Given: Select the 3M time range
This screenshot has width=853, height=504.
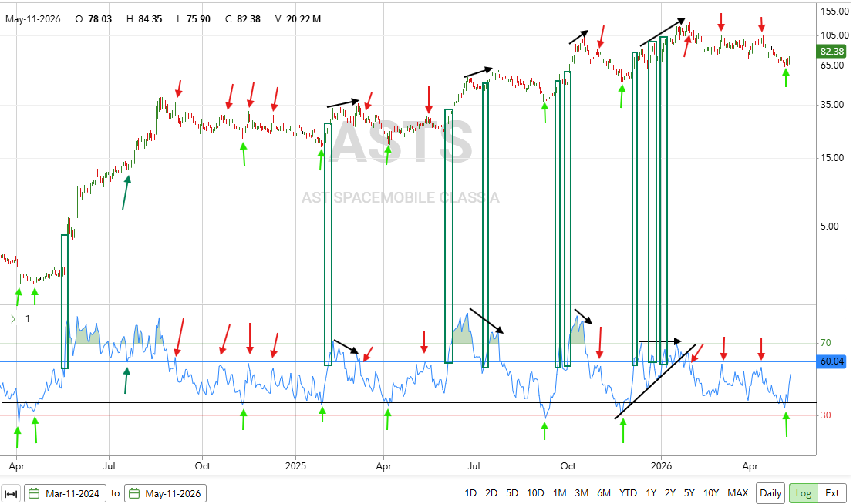Looking at the screenshot, I should click(582, 493).
